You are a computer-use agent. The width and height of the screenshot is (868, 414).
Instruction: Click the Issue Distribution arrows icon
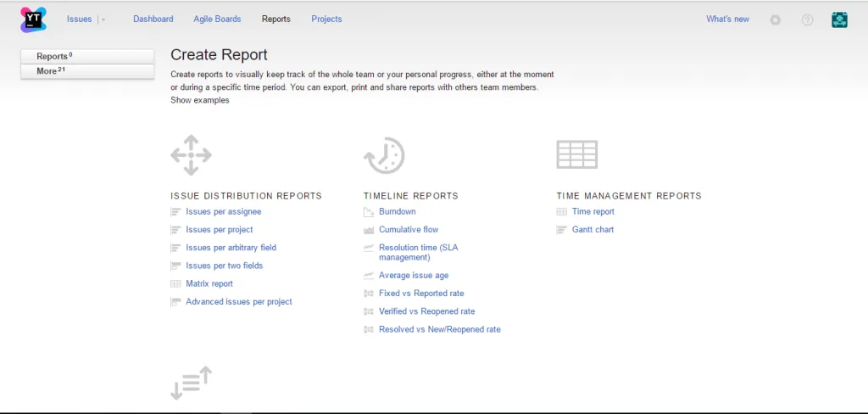pyautogui.click(x=191, y=155)
